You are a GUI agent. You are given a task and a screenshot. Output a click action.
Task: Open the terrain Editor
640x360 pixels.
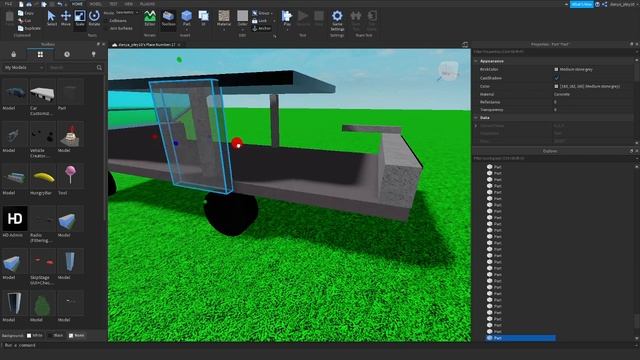pos(150,18)
